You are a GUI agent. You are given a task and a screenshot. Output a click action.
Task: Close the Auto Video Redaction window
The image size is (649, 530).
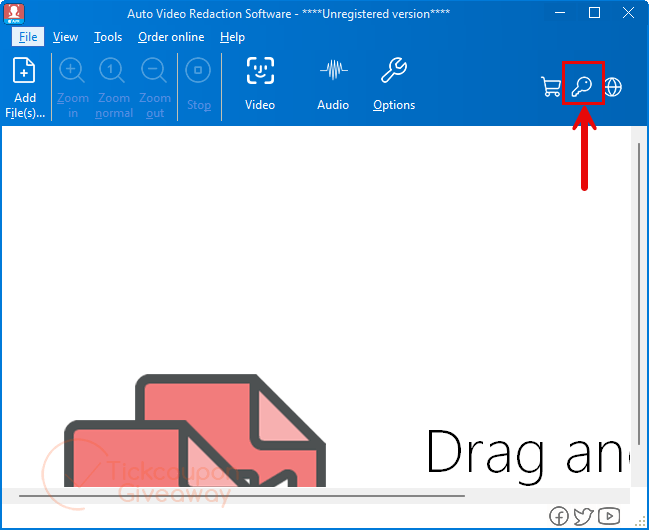coord(628,13)
